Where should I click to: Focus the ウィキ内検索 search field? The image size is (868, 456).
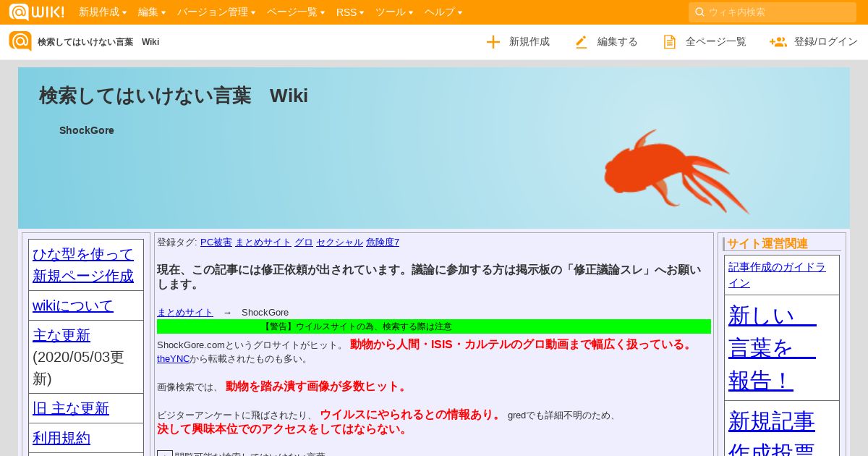pos(773,12)
